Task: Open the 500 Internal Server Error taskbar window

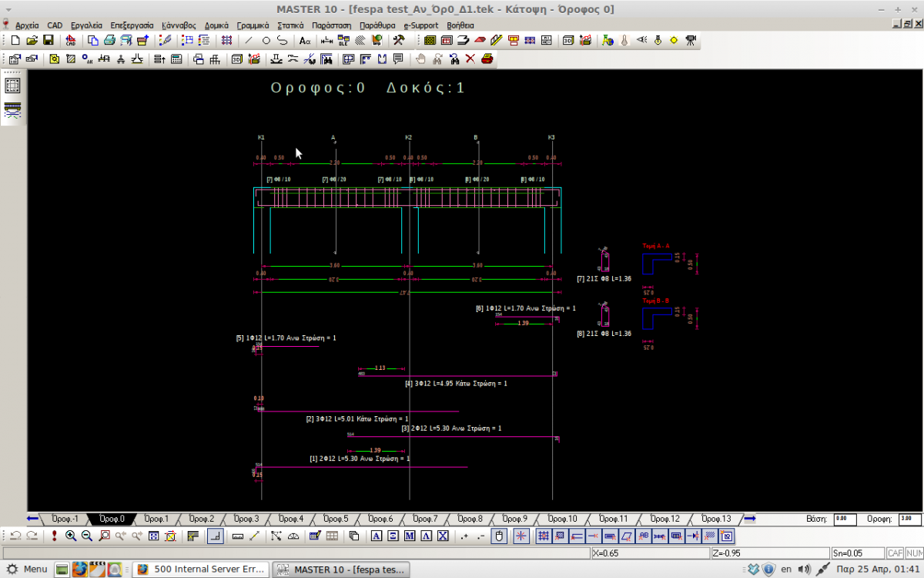Action: (201, 570)
